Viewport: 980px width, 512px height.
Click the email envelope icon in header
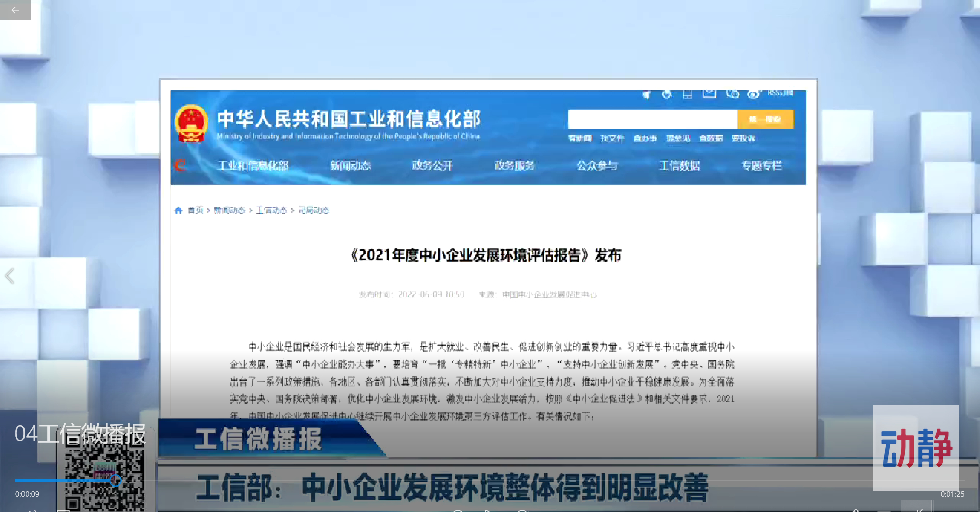click(709, 94)
